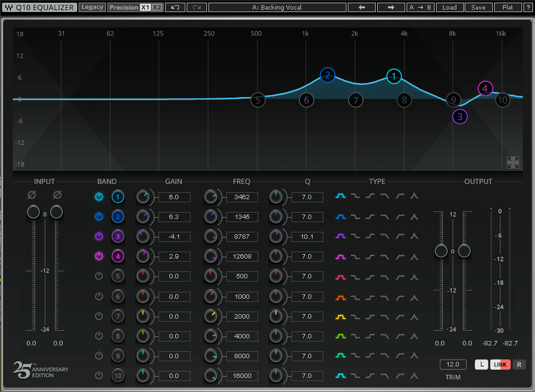Copy setup with A → B button
Viewport: 535px width, 392px height.
click(x=421, y=7)
